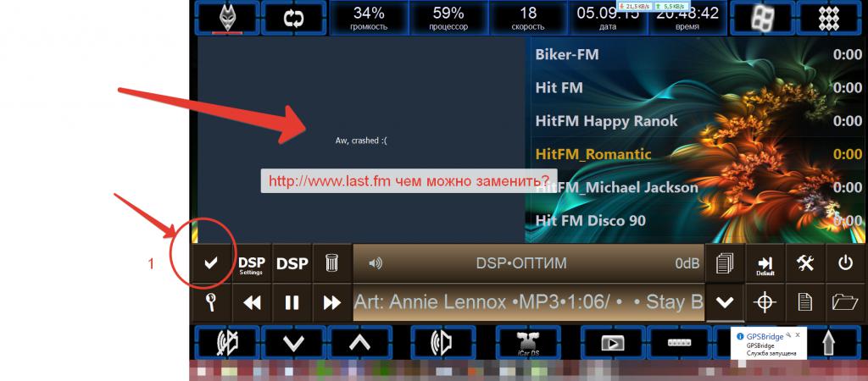Click the small speaker icon in DSP bar
This screenshot has width=868, height=381.
[x=376, y=263]
